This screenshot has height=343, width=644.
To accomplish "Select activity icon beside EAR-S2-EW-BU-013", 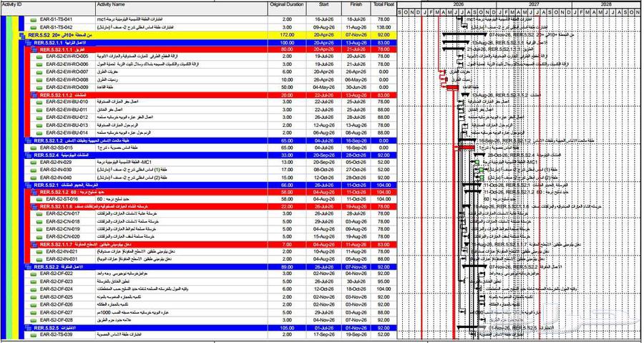I will pos(39,125).
